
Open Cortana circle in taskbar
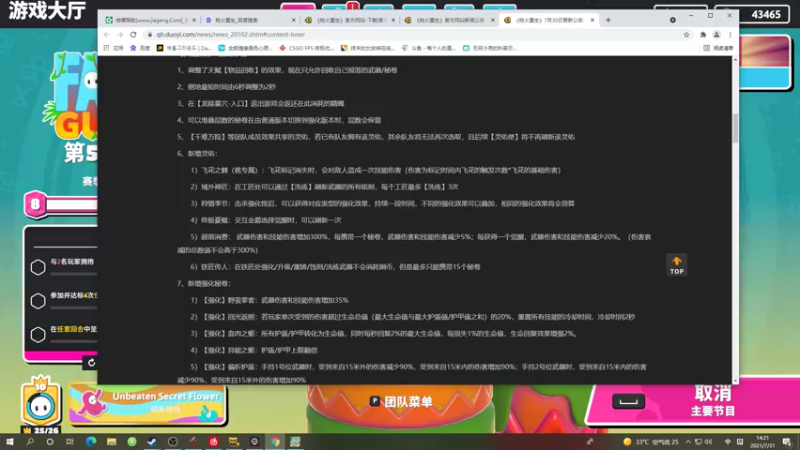(x=50, y=441)
